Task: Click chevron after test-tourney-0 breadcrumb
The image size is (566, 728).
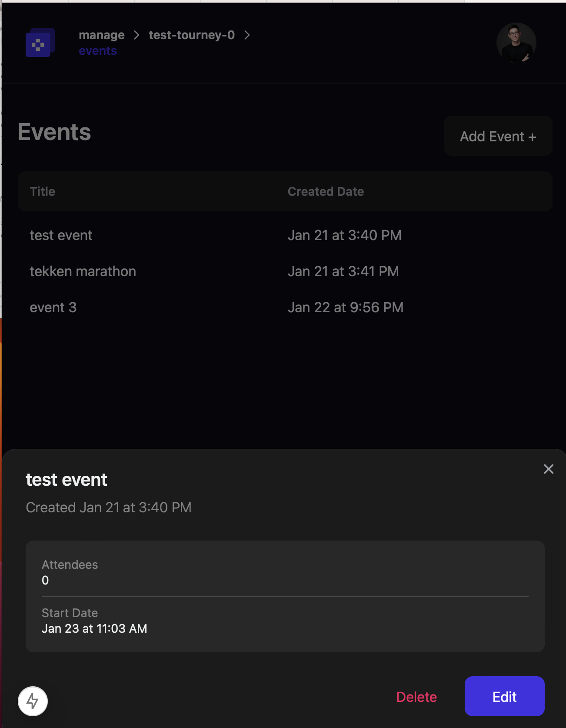Action: click(247, 35)
